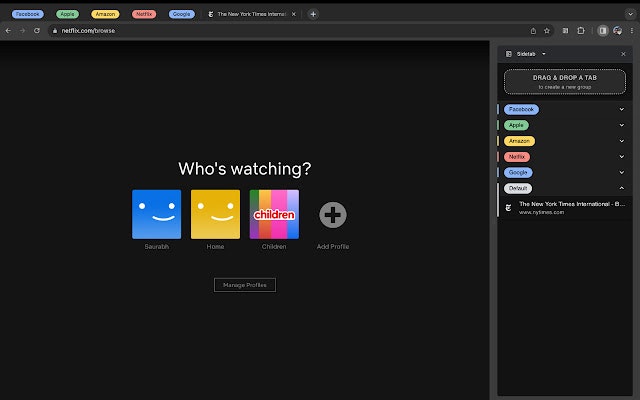
Task: Go back using the browser back arrow
Action: pyautogui.click(x=8, y=31)
